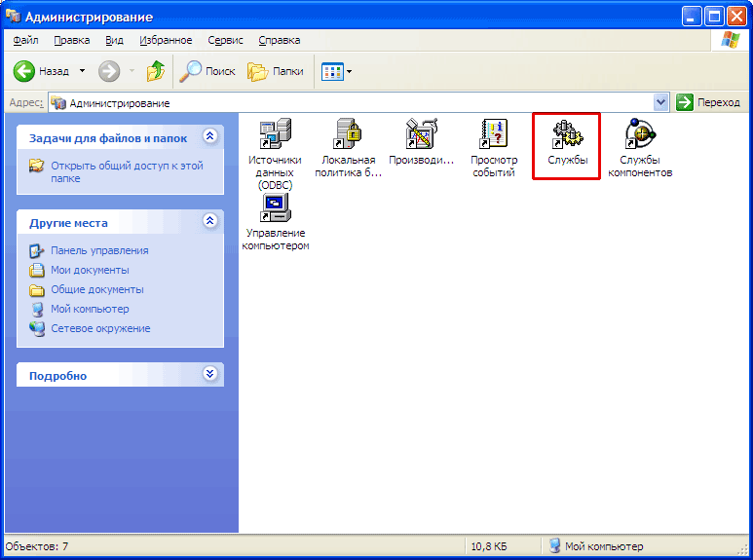Viewport: 753px width, 560px height.
Task: Click the Задачи для файлов и папок header
Action: pos(108,139)
